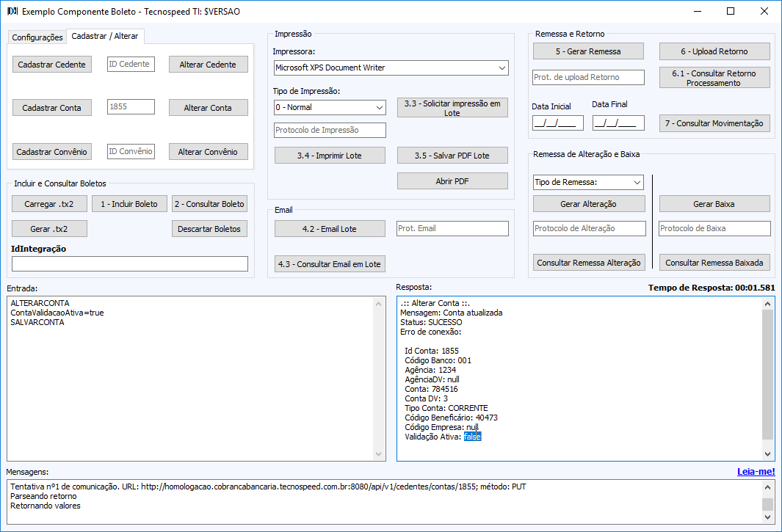Click the Gerar Baixa button

[714, 204]
